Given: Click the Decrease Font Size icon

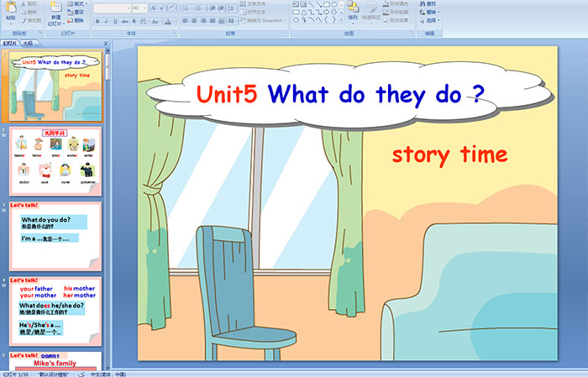Looking at the screenshot, I should coord(162,8).
